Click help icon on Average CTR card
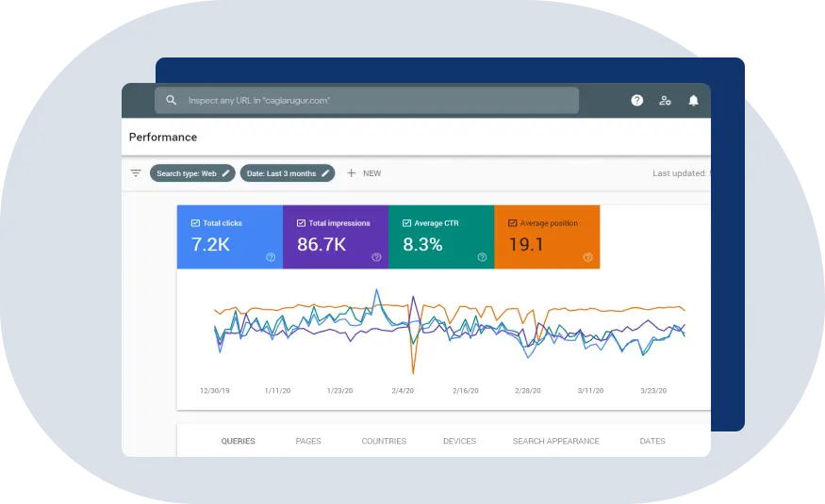The image size is (825, 504). 482,257
